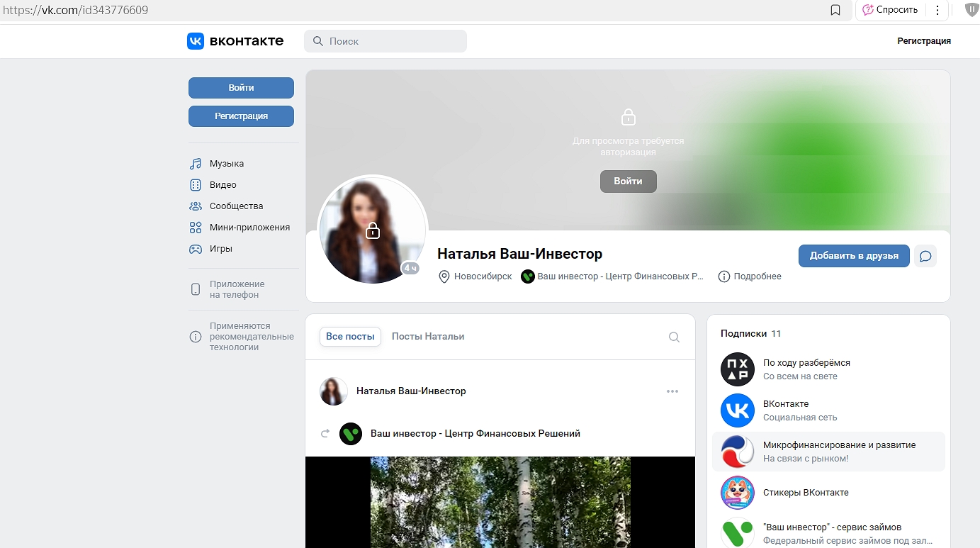This screenshot has height=548, width=980.
Task: Open the Подробнее profile details link
Action: click(757, 276)
